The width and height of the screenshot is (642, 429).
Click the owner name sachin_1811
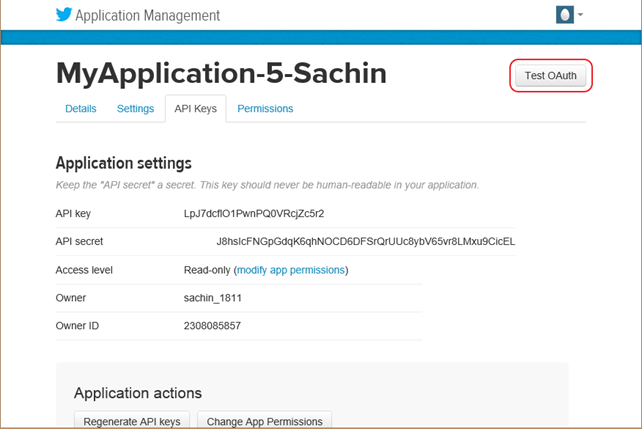(x=213, y=298)
